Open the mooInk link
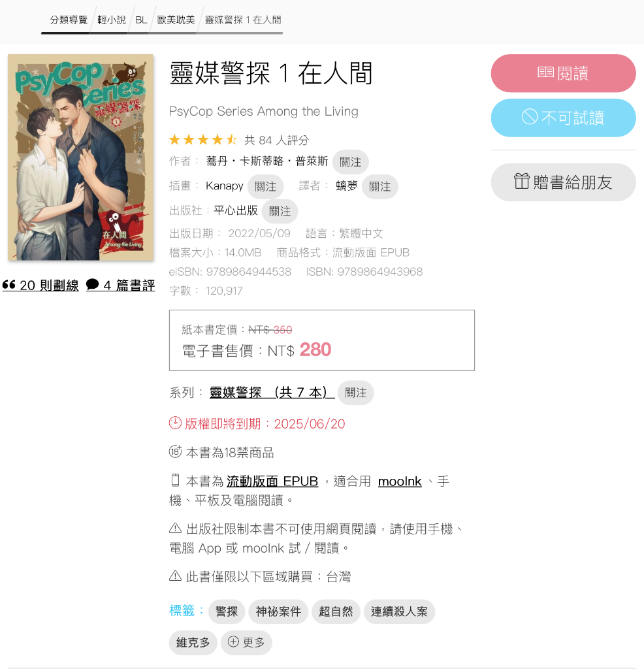Screen dimensions: 644x669 click(x=400, y=481)
